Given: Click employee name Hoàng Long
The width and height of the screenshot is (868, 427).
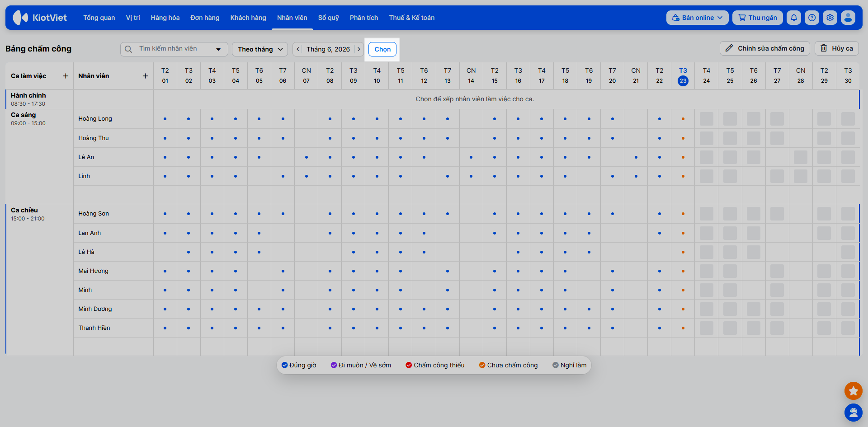Looking at the screenshot, I should click(x=95, y=119).
